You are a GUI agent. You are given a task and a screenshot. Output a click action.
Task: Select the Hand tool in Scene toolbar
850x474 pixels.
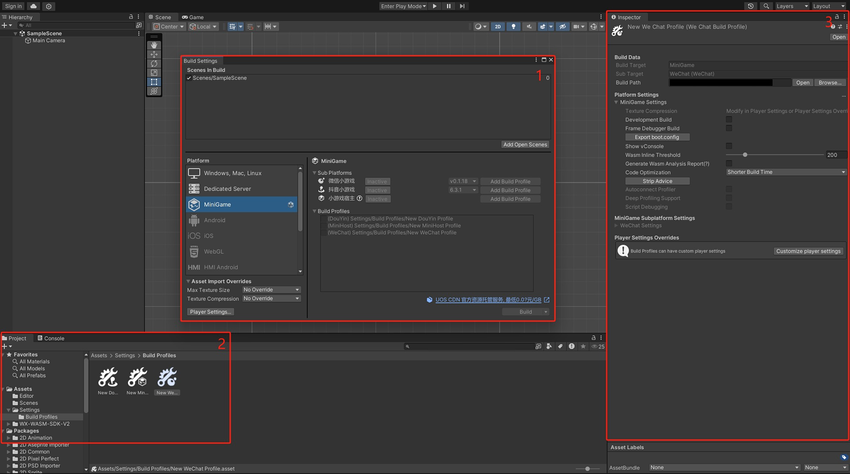154,45
